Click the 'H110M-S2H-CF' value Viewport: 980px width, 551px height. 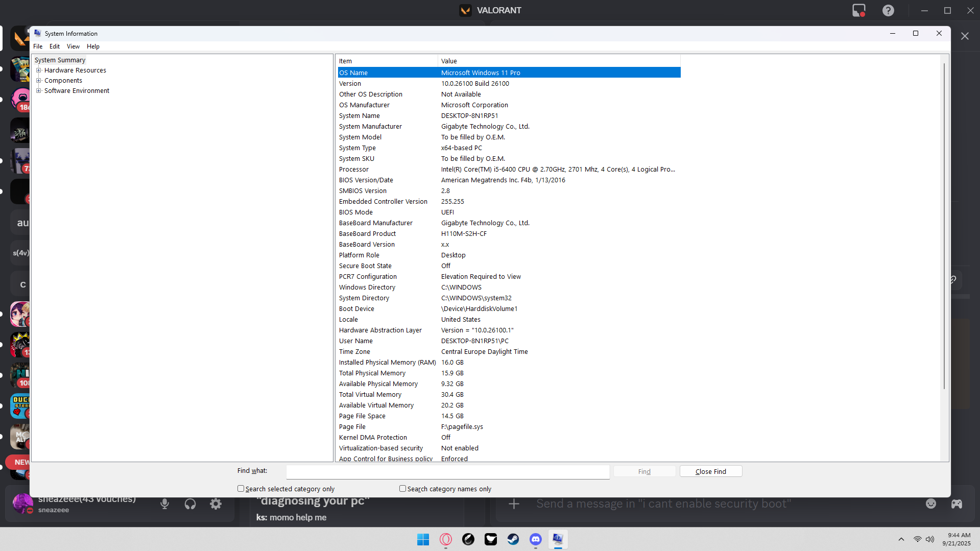pos(464,234)
